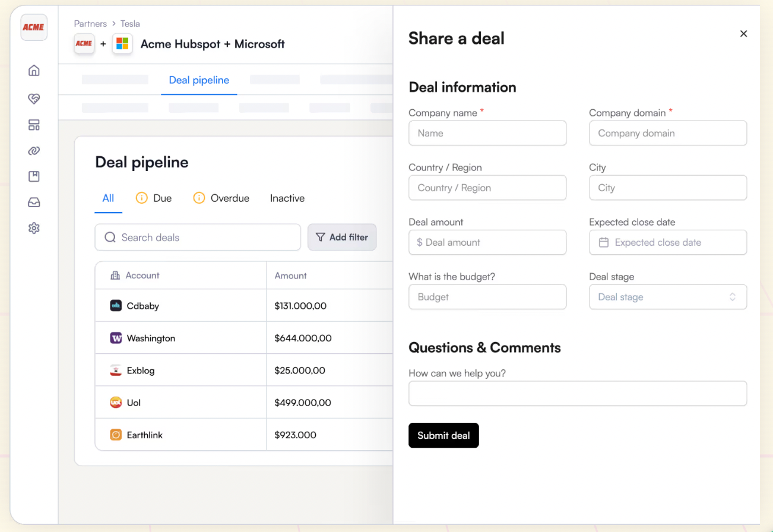Image resolution: width=773 pixels, height=532 pixels.
Task: Open the bookmark page icon in sidebar
Action: coord(34,176)
